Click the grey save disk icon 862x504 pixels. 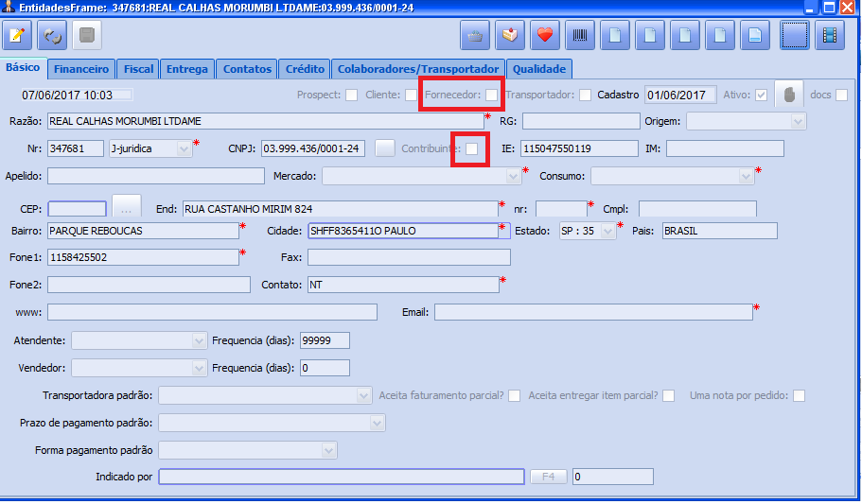coord(87,36)
